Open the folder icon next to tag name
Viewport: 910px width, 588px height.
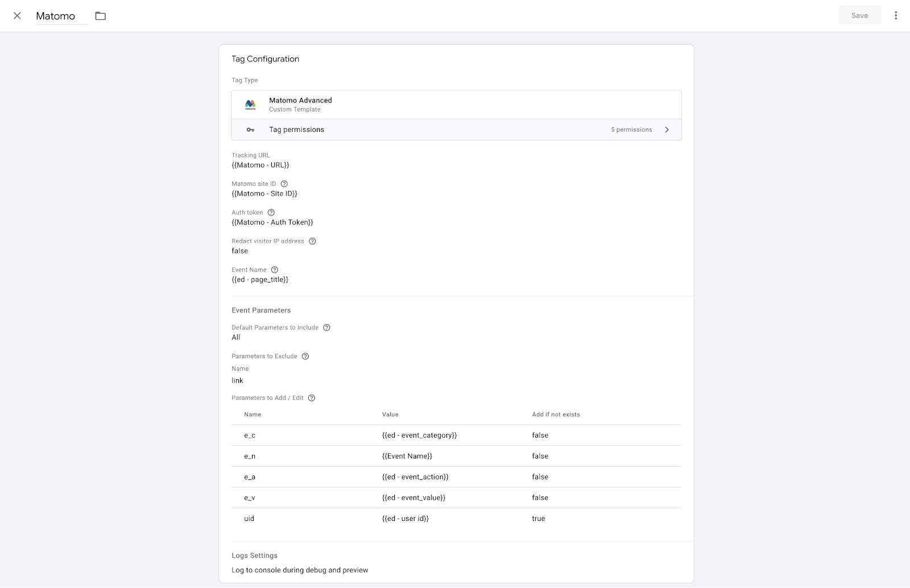pos(101,16)
